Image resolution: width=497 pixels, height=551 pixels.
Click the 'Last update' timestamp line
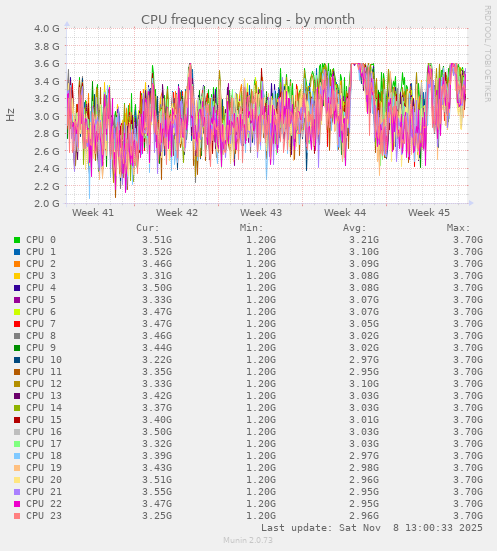pyautogui.click(x=372, y=528)
